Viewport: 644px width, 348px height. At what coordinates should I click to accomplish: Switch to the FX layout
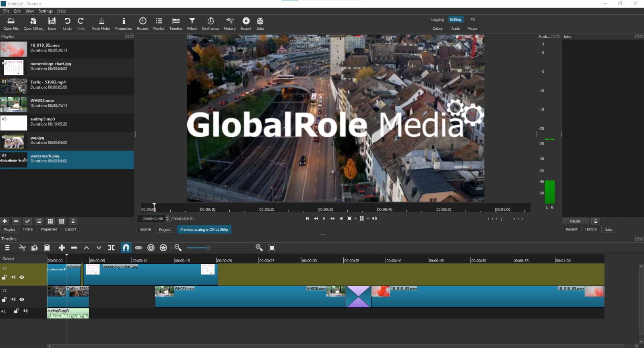pyautogui.click(x=473, y=20)
